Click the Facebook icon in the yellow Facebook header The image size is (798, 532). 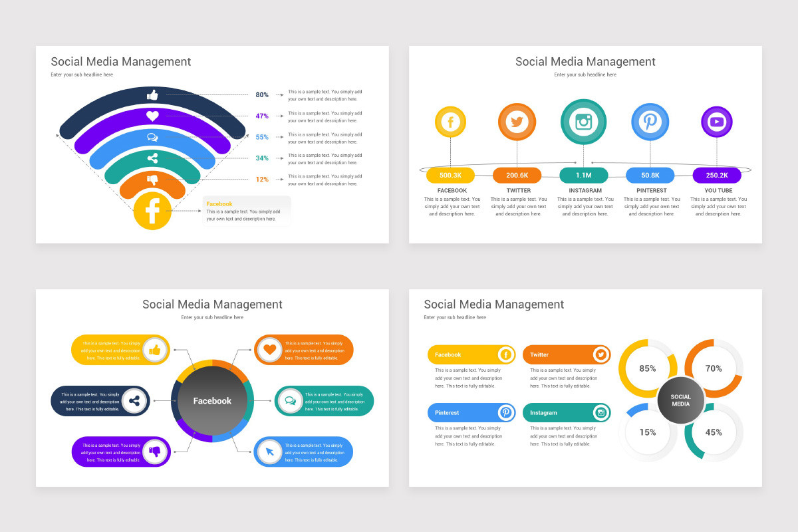point(506,354)
